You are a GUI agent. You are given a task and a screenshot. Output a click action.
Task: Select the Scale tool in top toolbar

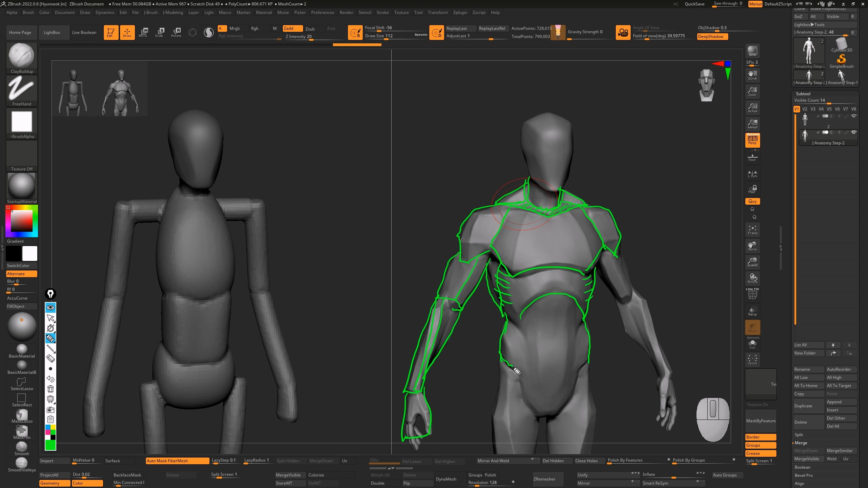(x=159, y=32)
